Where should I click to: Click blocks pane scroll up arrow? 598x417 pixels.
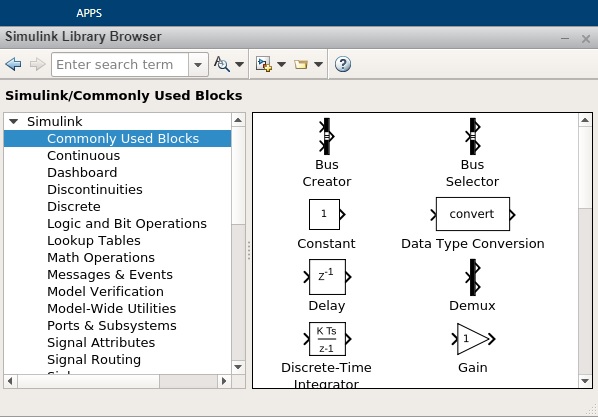[585, 121]
